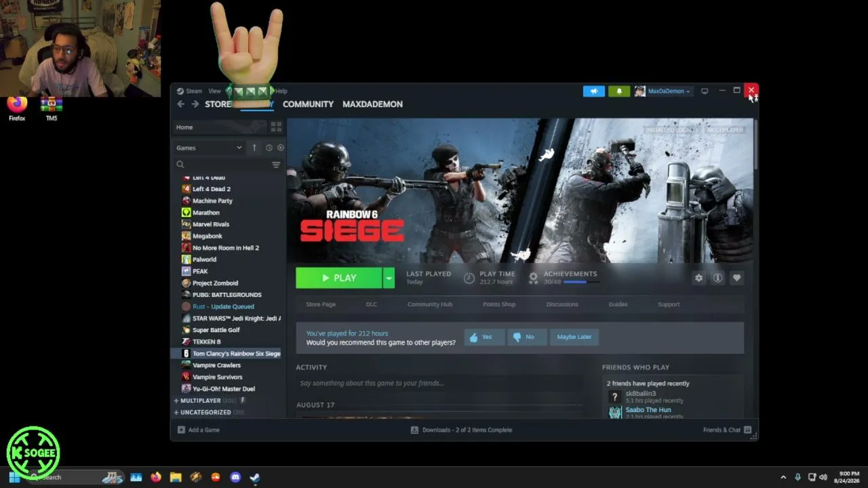Answer No to recommendation prompt
The width and height of the screenshot is (868, 488).
click(526, 337)
